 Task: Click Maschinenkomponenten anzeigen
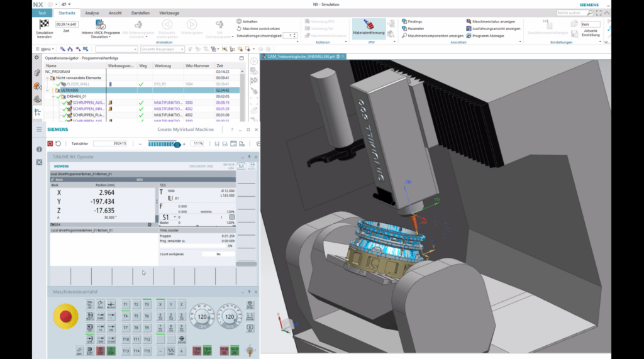(433, 36)
